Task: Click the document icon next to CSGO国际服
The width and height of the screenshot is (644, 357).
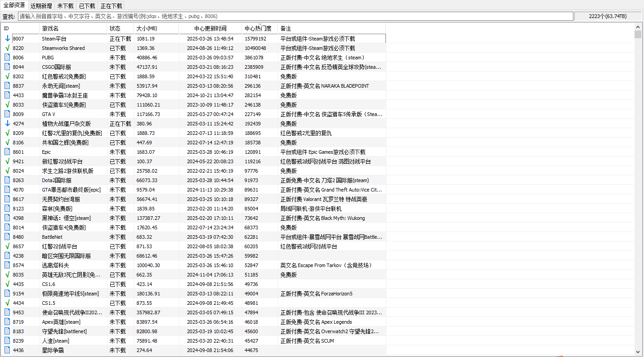Action: point(7,67)
